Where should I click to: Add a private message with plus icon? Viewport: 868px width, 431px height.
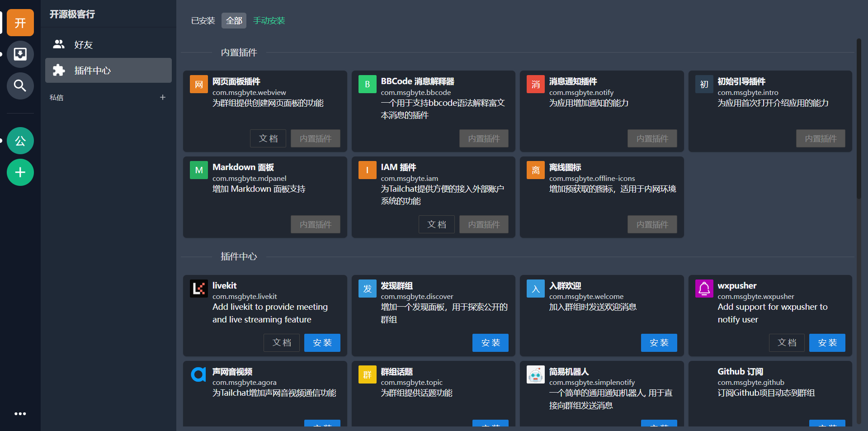[x=163, y=97]
